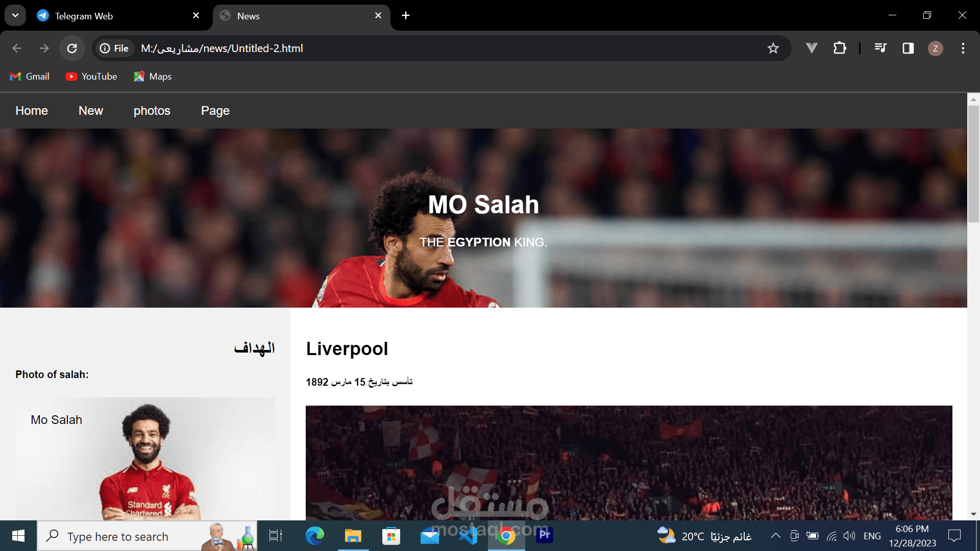This screenshot has height=551, width=980.
Task: Click the vertical scrollbar thumb
Action: point(973,163)
